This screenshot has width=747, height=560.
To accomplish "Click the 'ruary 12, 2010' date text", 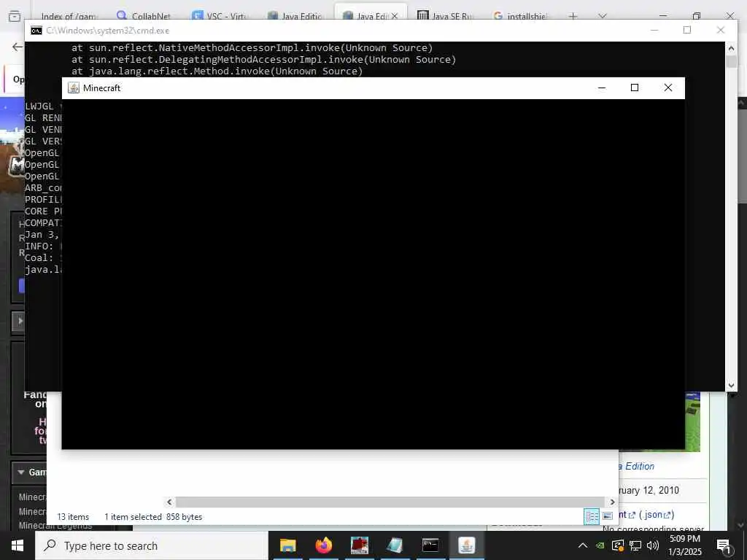I will tap(649, 491).
